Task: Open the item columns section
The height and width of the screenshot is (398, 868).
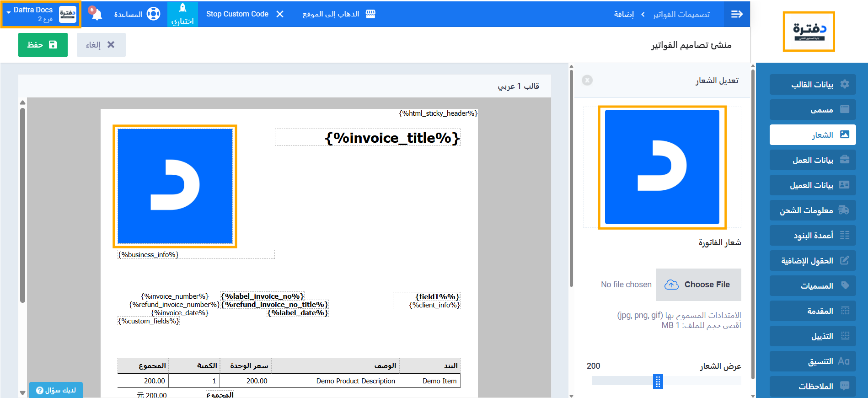Action: click(x=813, y=236)
